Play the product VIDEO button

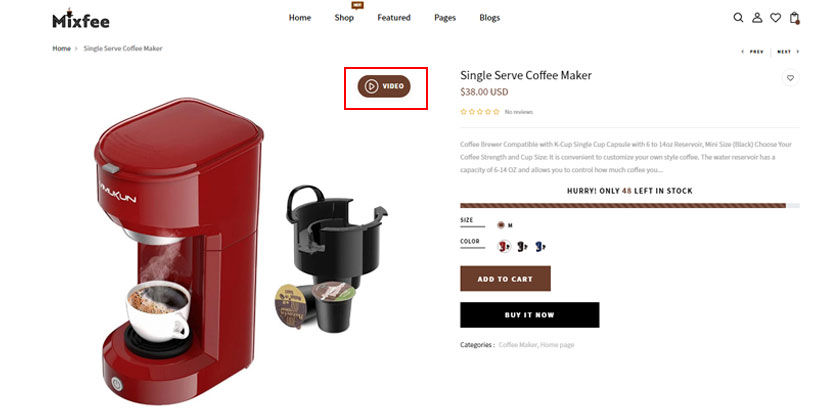coord(384,86)
